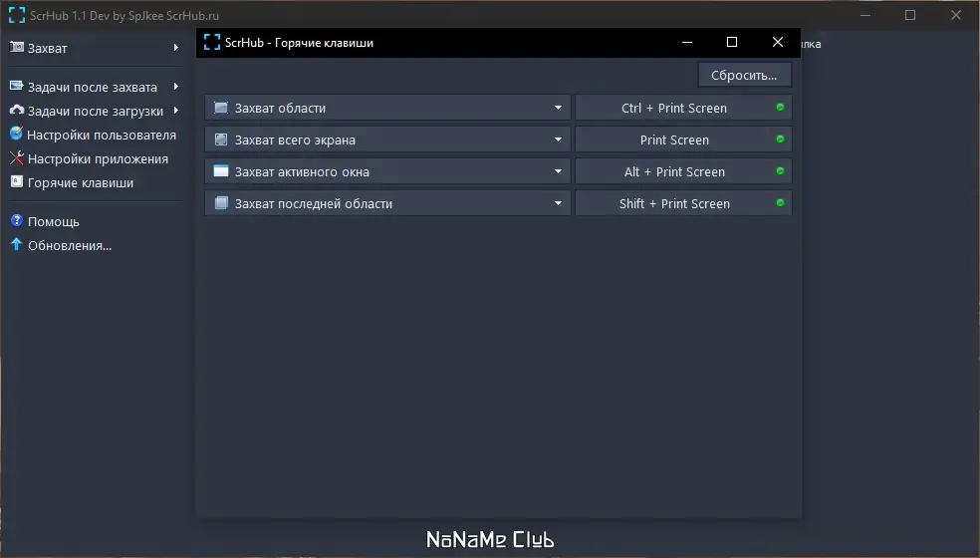The height and width of the screenshot is (558, 980).
Task: Click the region icon in Захват области row
Action: (x=221, y=108)
